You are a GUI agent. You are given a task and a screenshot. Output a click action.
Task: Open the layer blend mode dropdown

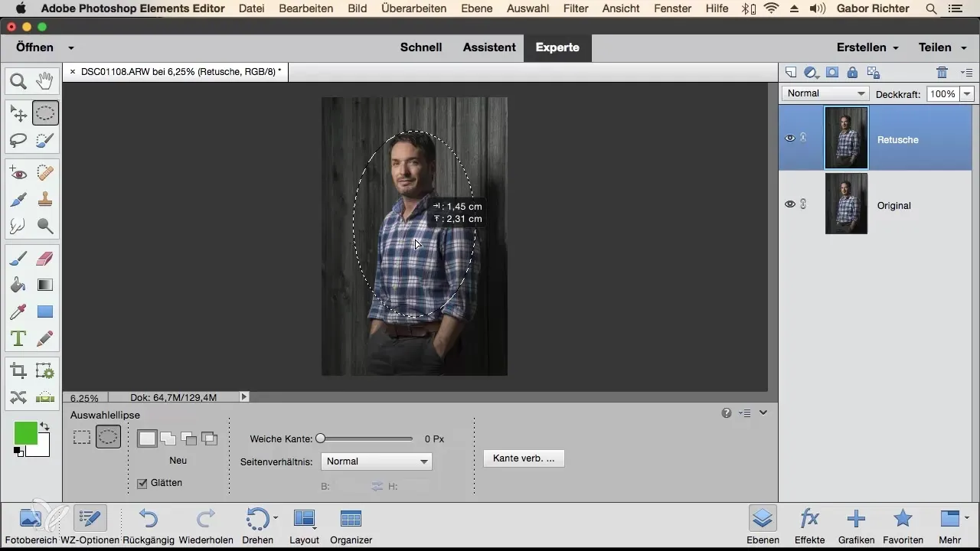point(825,93)
